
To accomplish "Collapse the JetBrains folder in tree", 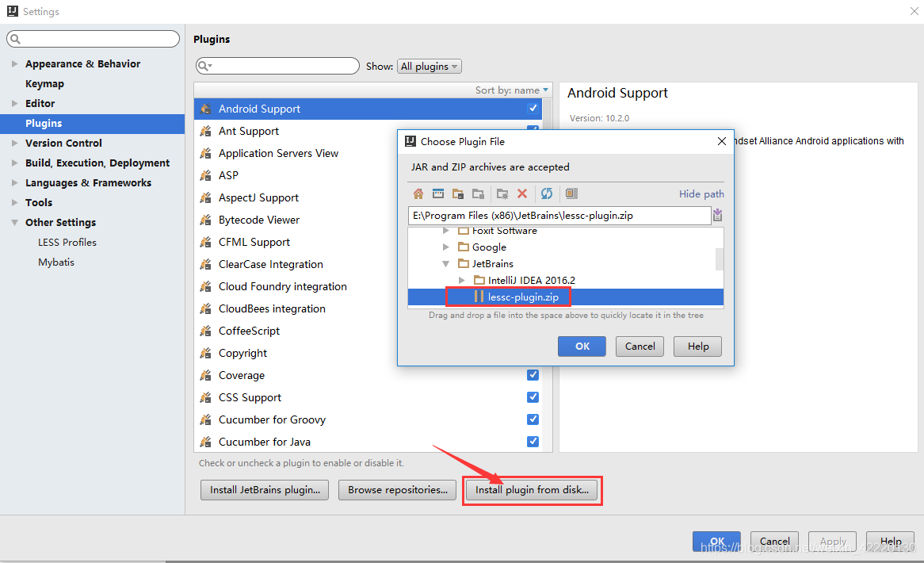I will [x=446, y=263].
